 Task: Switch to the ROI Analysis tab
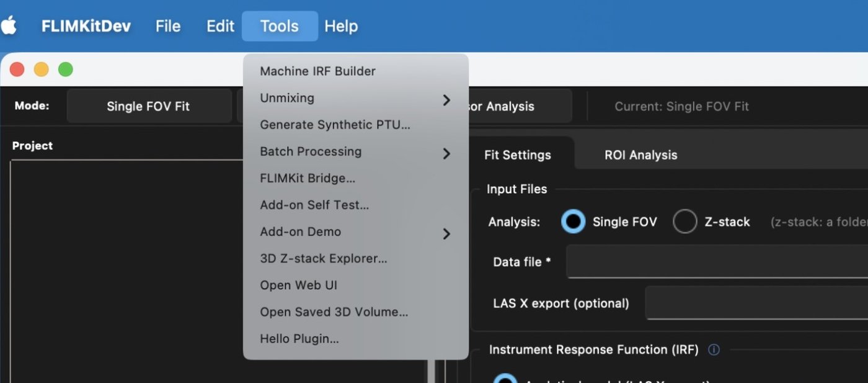641,155
